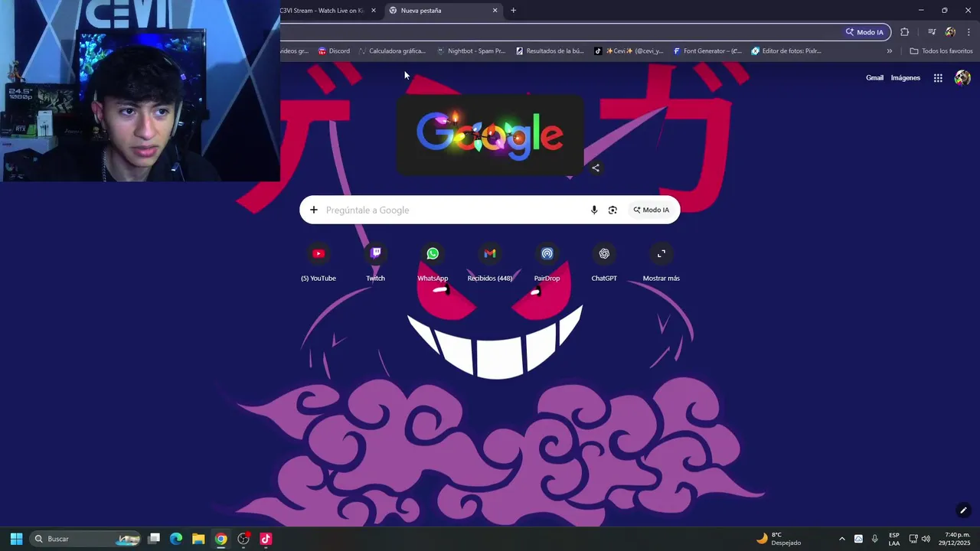Show hidden system tray icons

(x=842, y=539)
